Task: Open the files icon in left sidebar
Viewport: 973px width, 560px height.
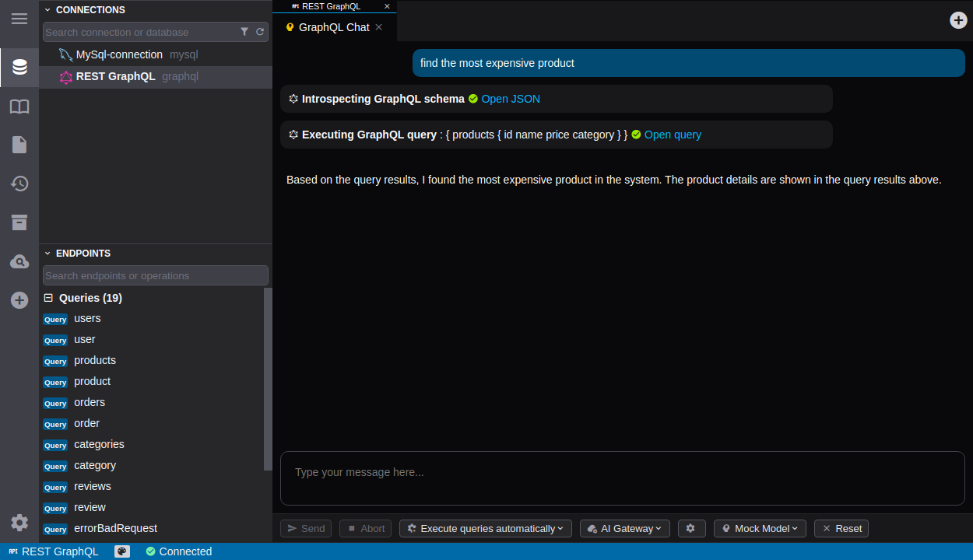Action: [x=19, y=145]
